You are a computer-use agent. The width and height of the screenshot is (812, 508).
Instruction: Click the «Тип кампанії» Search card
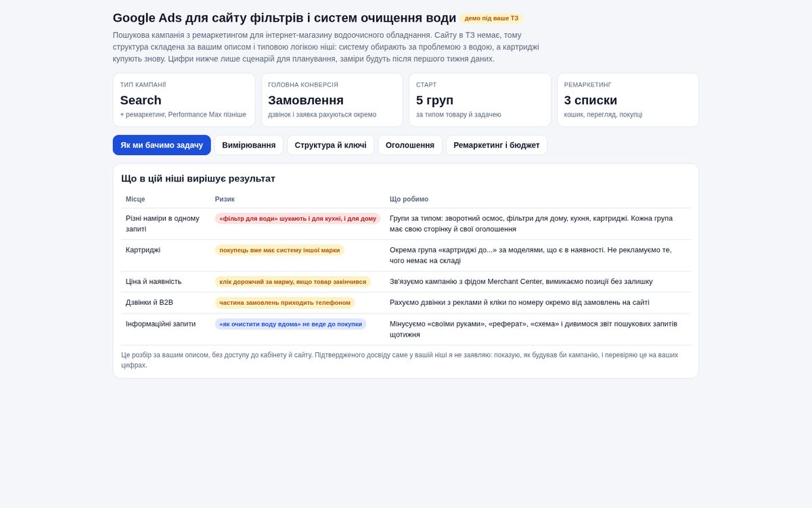[x=184, y=100]
